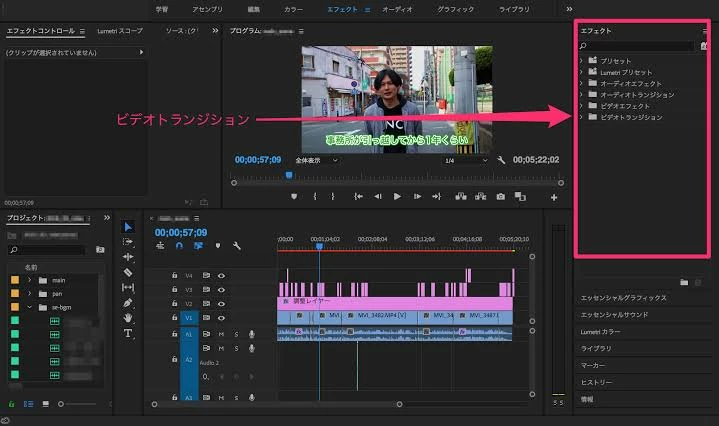Screen dimensions: 719x426
Task: Click the Effects panel search field
Action: coord(636,46)
